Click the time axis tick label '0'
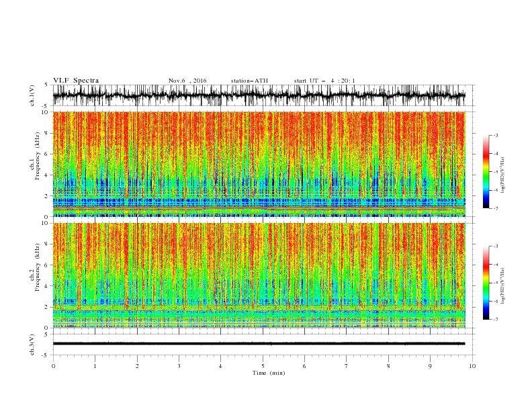 53,366
